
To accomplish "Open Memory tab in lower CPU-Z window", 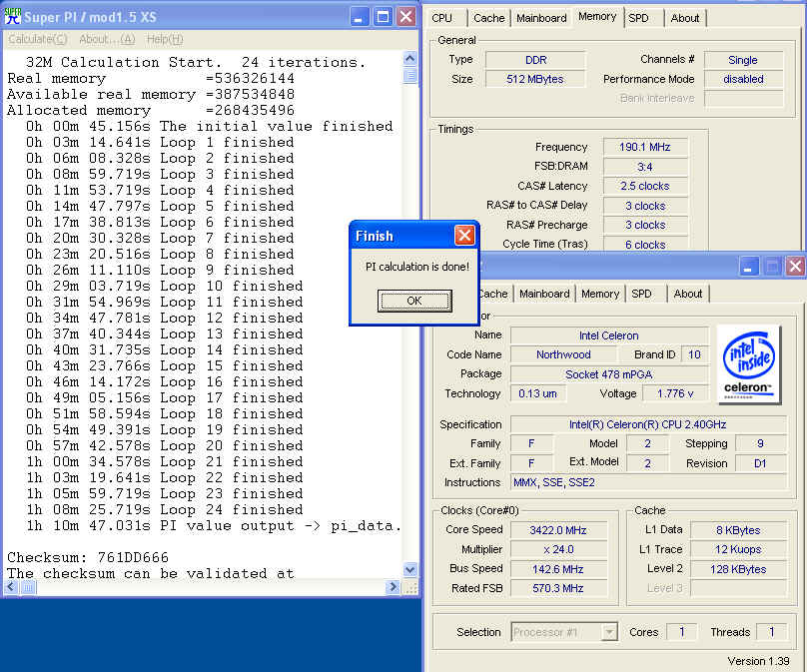I will [600, 294].
